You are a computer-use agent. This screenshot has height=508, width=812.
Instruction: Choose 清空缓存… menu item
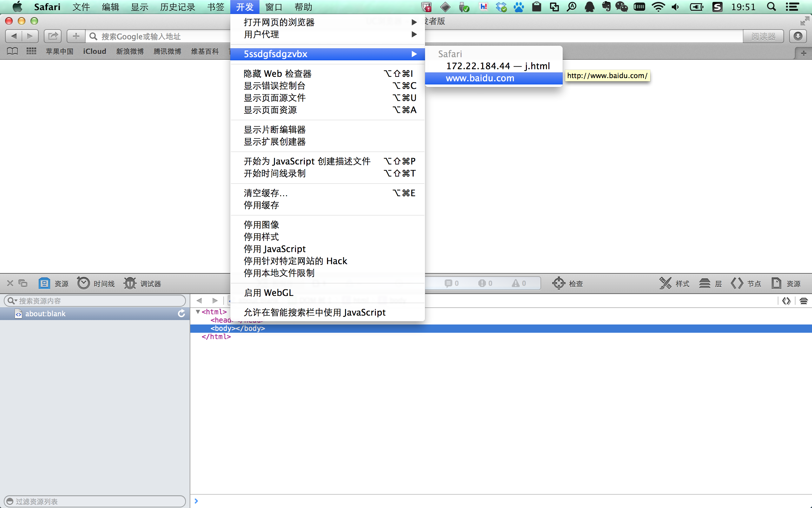(327, 193)
